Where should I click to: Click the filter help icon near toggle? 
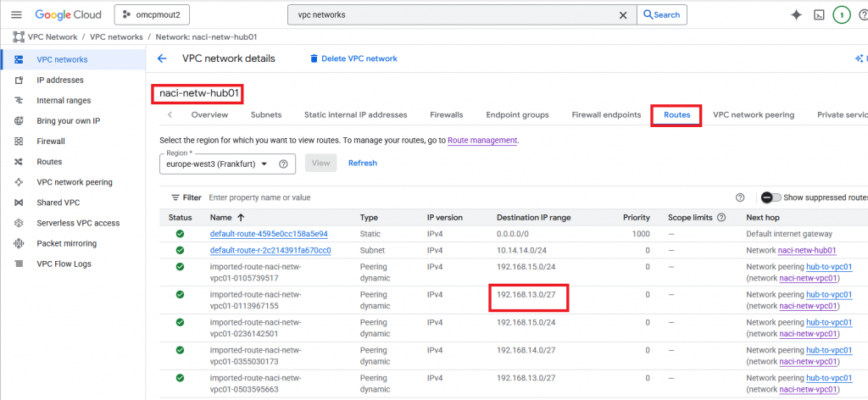(740, 197)
